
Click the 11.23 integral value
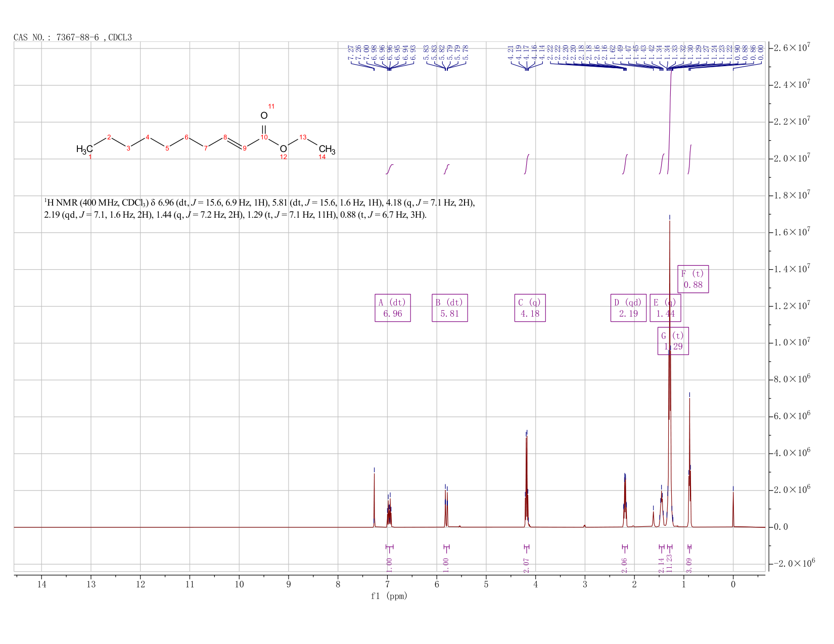(669, 563)
